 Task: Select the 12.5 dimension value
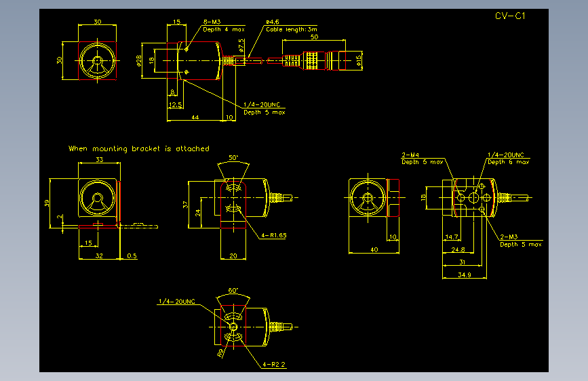(175, 104)
